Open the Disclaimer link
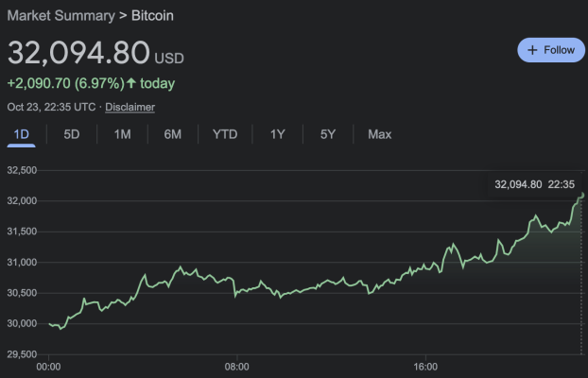 (x=130, y=107)
